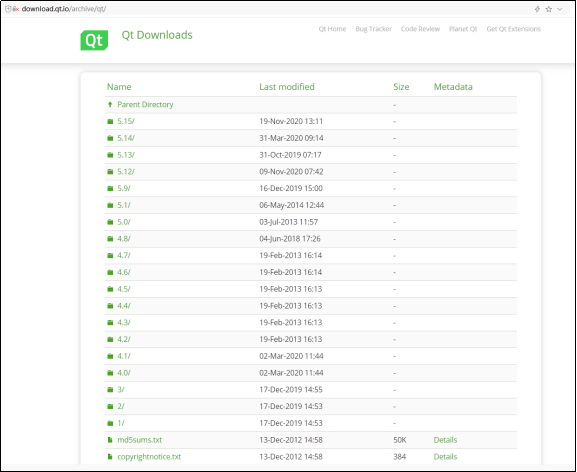Image resolution: width=577 pixels, height=472 pixels.
Task: Click the folder icon next to 4.5/
Action: click(x=110, y=289)
